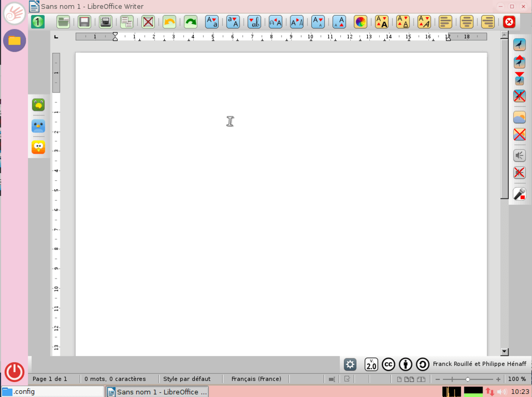Undo the last action
Viewport: 532px width, 397px height.
click(x=169, y=22)
